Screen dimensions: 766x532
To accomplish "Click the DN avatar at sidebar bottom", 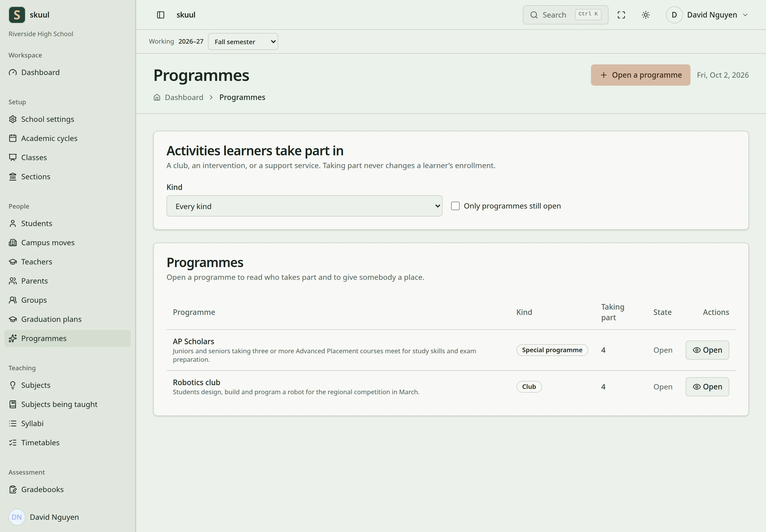I will point(17,517).
